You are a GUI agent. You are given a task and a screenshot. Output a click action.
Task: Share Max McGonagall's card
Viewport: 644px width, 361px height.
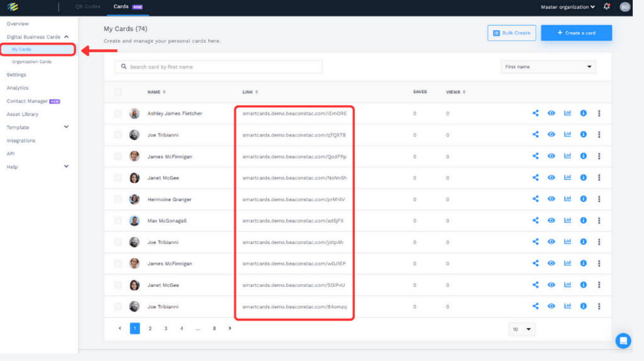click(x=536, y=220)
